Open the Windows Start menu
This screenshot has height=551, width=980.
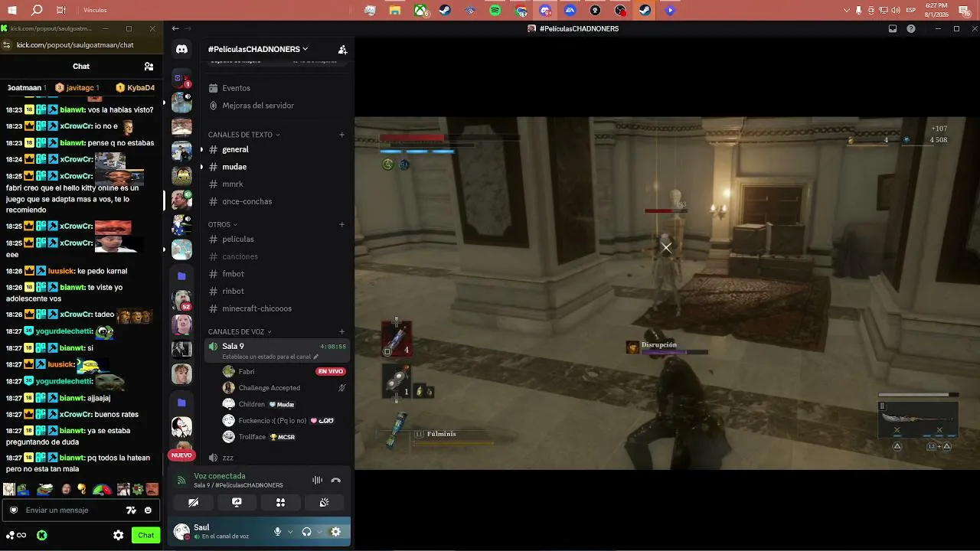(12, 11)
